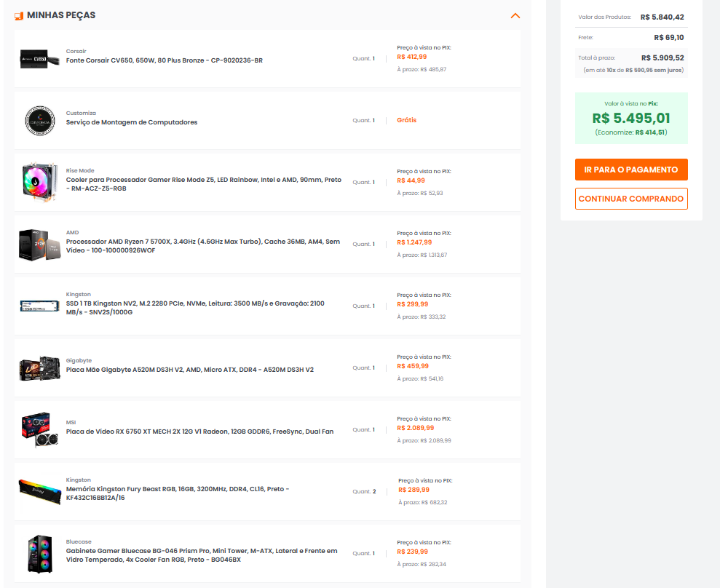The image size is (720, 588).
Task: Open the Processador AMD Ryzen 7 title
Action: click(203, 246)
